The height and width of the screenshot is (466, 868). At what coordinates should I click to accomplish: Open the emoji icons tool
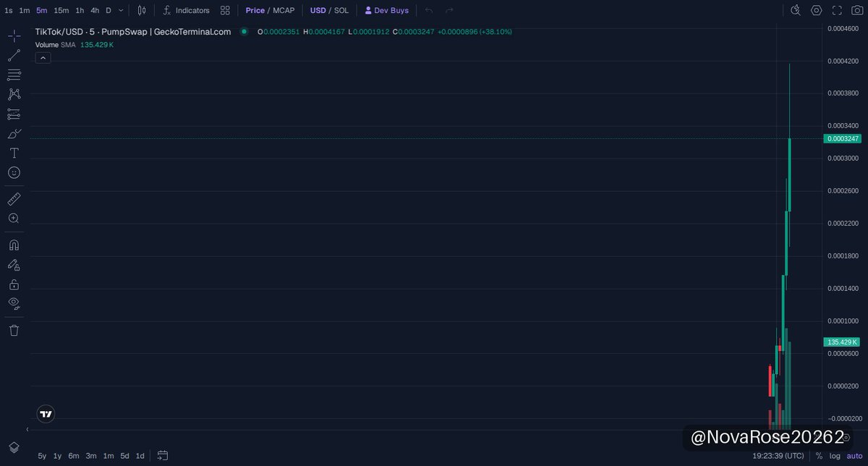coord(14,173)
